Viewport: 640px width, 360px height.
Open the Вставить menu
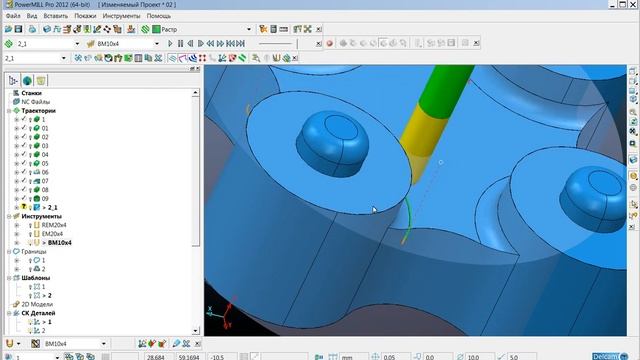click(56, 16)
